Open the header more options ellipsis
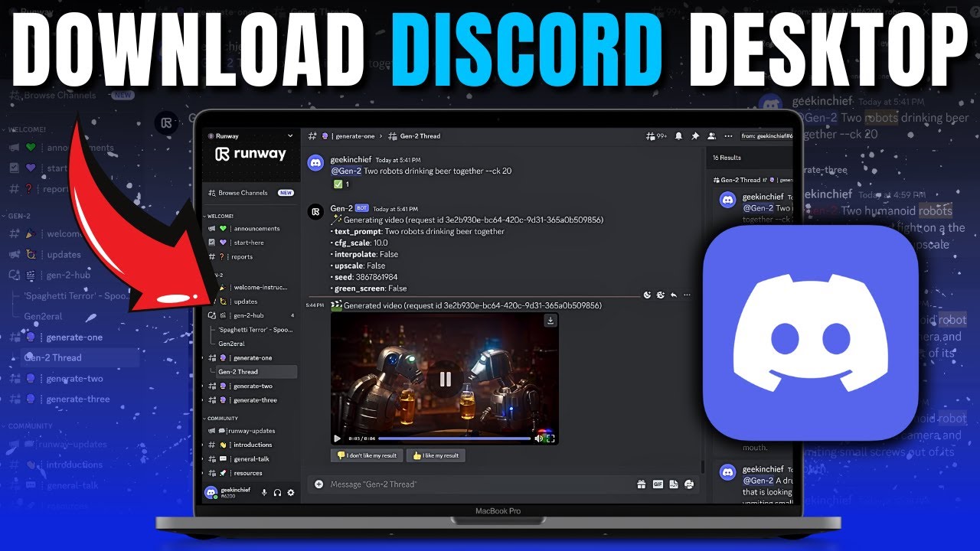This screenshot has width=980, height=551. pyautogui.click(x=728, y=136)
